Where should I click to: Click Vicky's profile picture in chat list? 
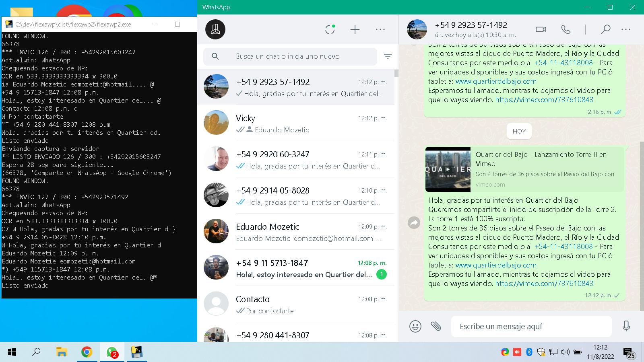pyautogui.click(x=216, y=123)
